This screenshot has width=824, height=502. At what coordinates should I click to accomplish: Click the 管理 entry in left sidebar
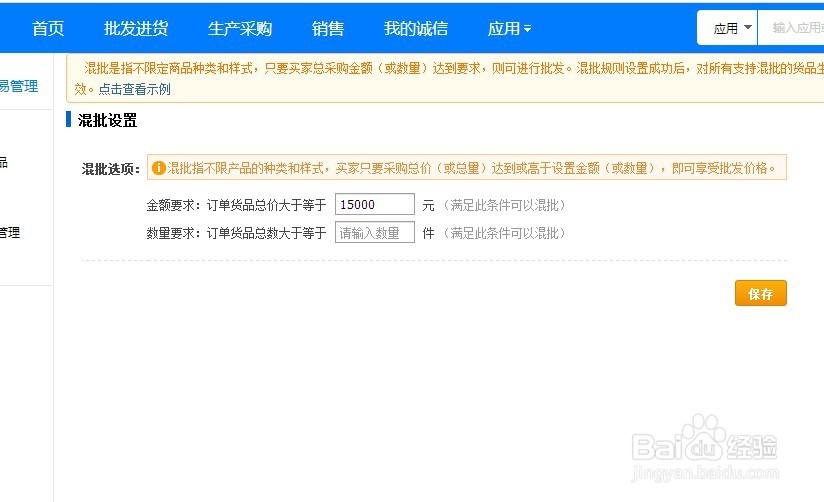[10, 232]
